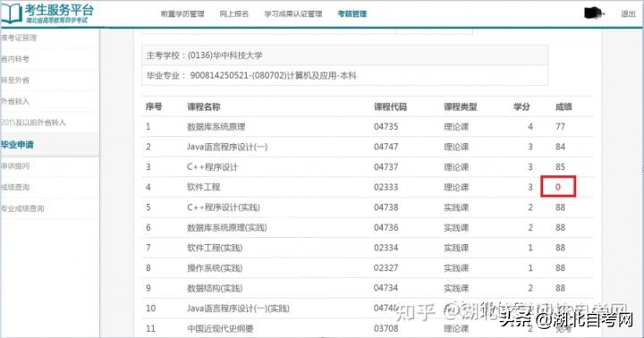This screenshot has height=338, width=644.
Task: Click the score 84 for Java语言程序设计(一)
Action: pos(560,147)
